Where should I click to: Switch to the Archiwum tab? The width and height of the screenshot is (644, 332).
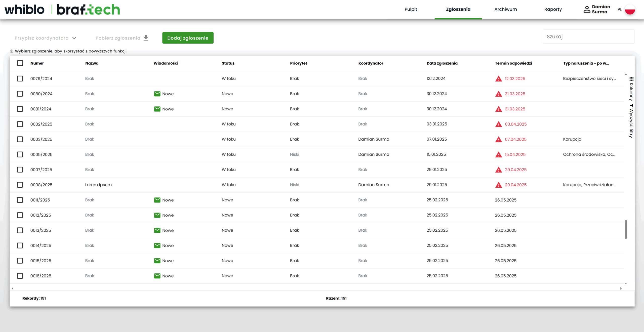pyautogui.click(x=505, y=9)
